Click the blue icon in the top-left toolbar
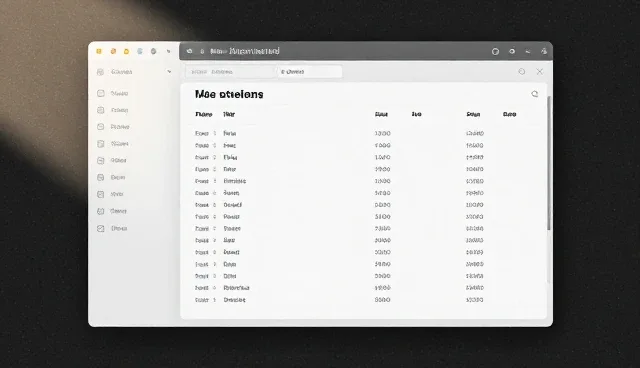The height and width of the screenshot is (368, 640). point(140,51)
